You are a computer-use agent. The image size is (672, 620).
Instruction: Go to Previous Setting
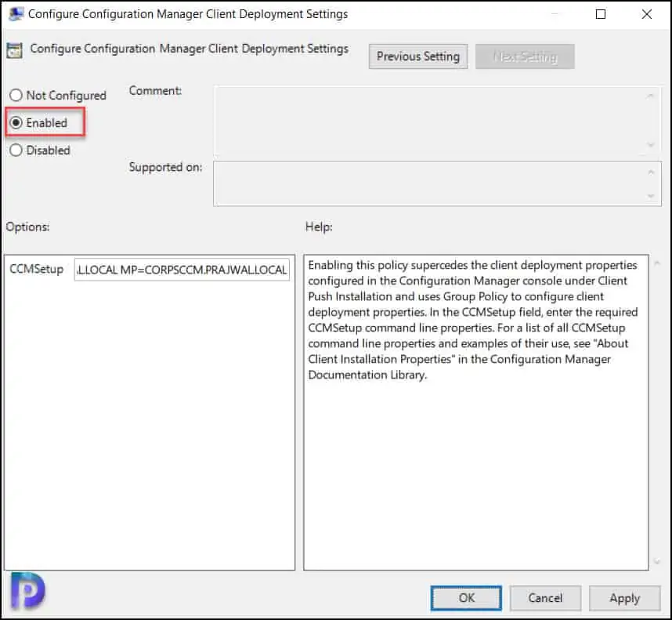pos(418,56)
